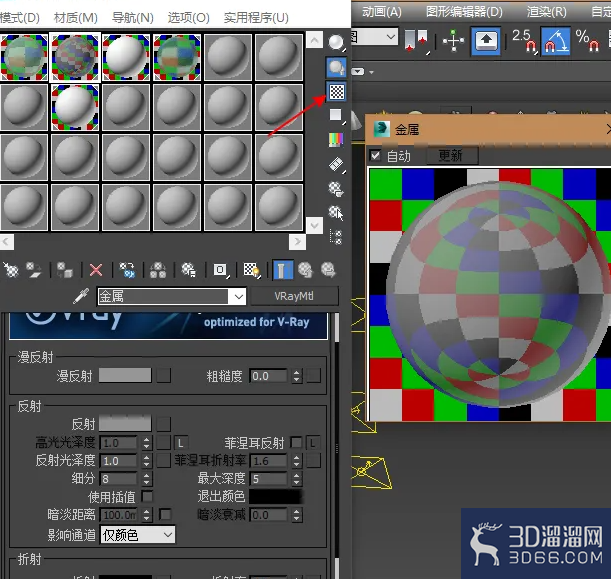Click the 粗糙度 map button
The image size is (611, 579).
click(x=313, y=376)
